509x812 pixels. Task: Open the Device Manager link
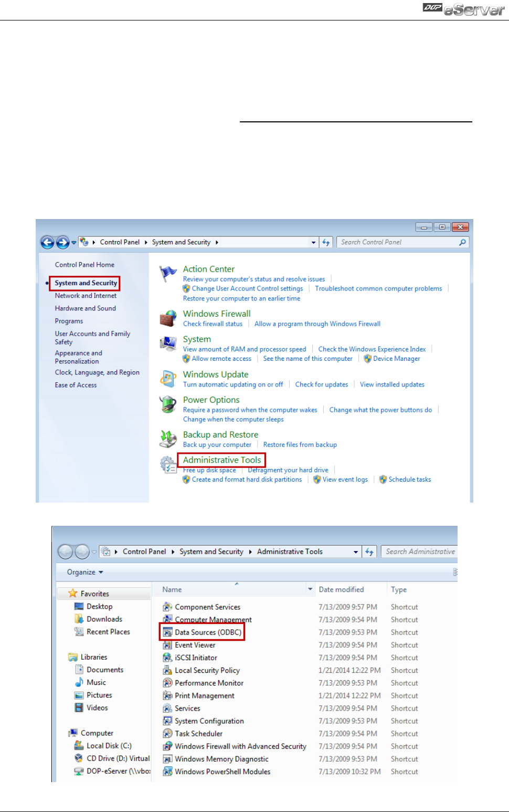click(x=397, y=359)
